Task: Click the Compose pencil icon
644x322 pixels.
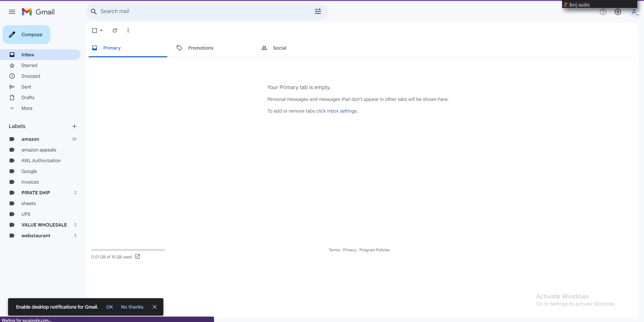Action: point(12,35)
